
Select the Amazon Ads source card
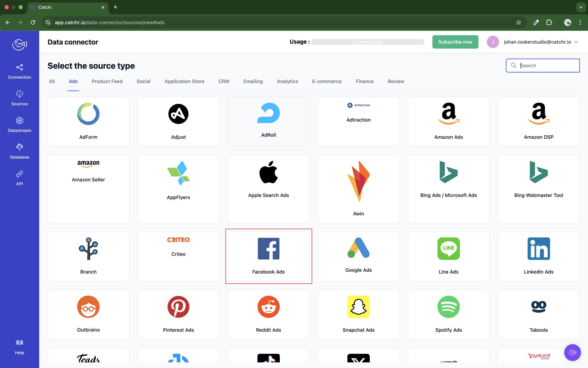449,121
